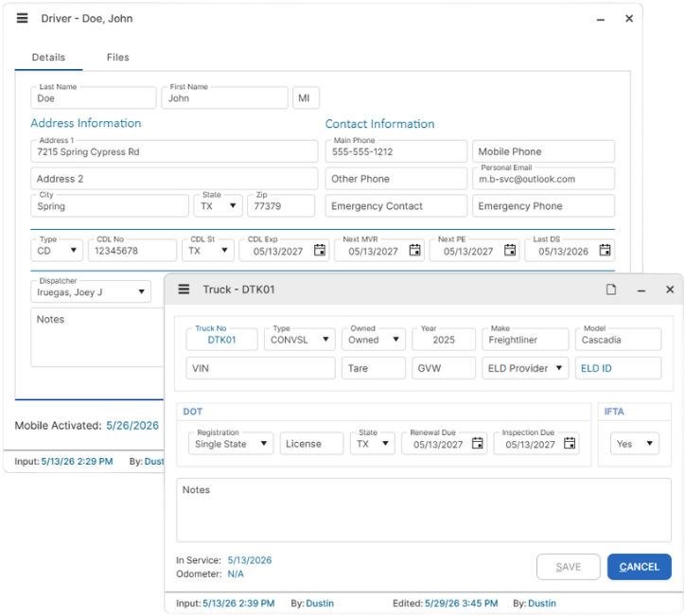
Task: Click the License field in DOT section
Action: (x=311, y=444)
